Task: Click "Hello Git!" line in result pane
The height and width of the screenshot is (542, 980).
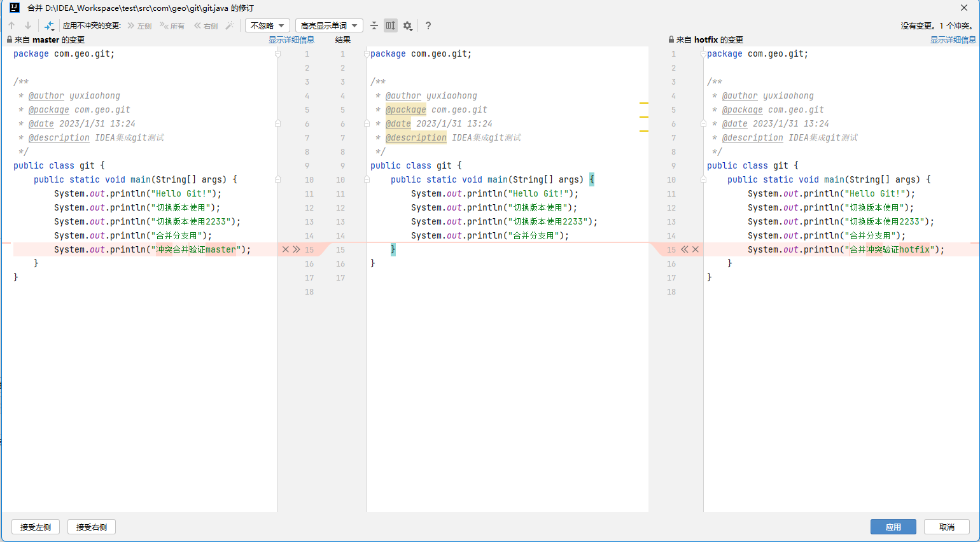Action: point(495,193)
